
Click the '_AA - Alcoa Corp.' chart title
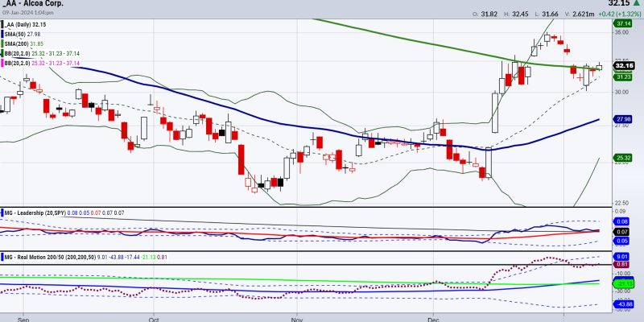(x=32, y=4)
